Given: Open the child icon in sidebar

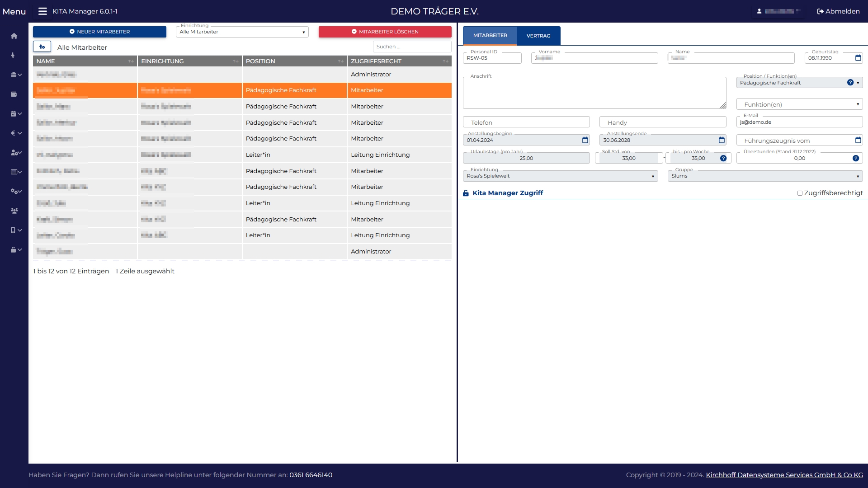Looking at the screenshot, I should pyautogui.click(x=13, y=56).
